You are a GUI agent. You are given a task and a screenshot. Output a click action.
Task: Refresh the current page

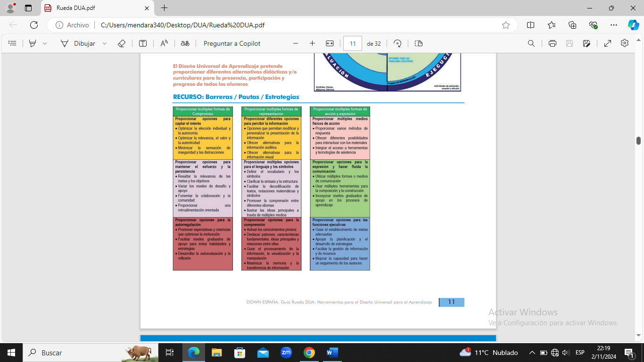(x=34, y=25)
